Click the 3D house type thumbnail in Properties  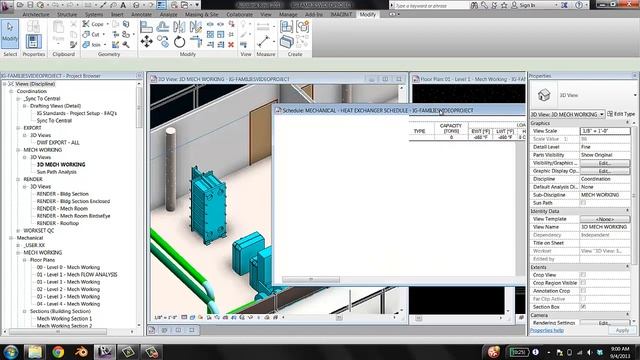click(x=544, y=95)
